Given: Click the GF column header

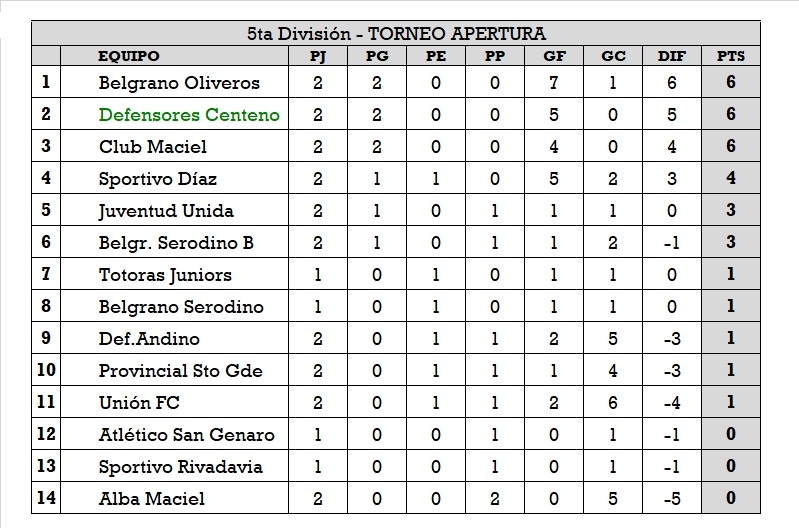Looking at the screenshot, I should tap(553, 56).
